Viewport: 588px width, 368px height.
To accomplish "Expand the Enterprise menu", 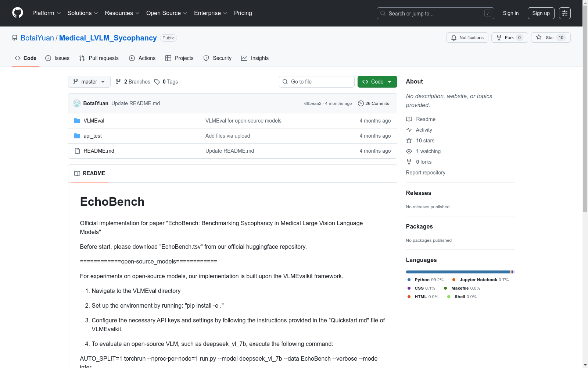I will pyautogui.click(x=211, y=13).
